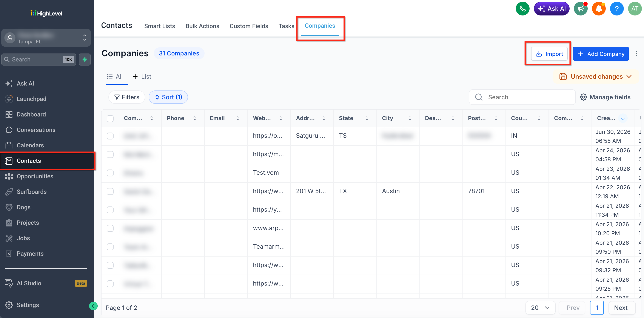Sort by the Phone column arrows
This screenshot has width=644, height=318.
tap(195, 118)
